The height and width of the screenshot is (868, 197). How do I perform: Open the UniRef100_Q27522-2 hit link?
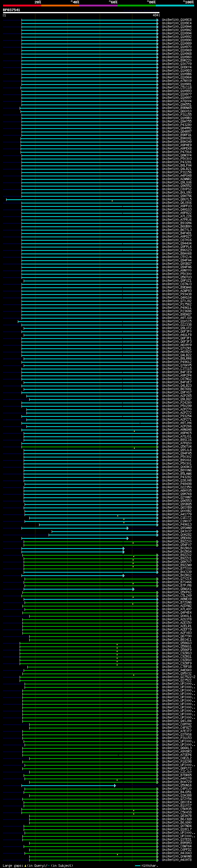tap(179, 677)
